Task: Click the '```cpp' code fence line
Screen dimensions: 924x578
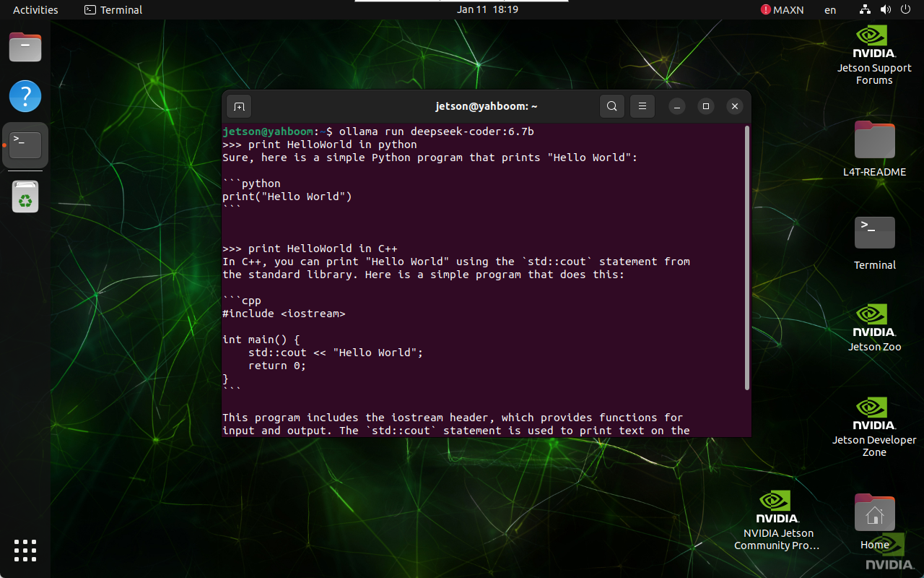Action: coord(242,301)
